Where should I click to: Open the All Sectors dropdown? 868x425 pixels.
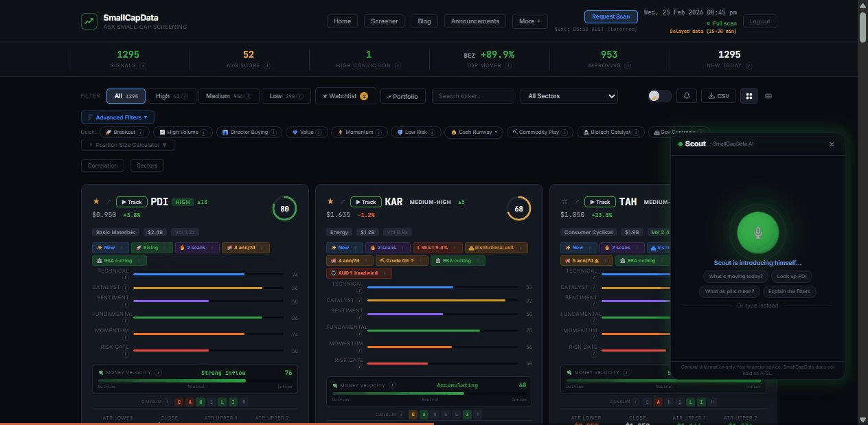[x=569, y=95]
